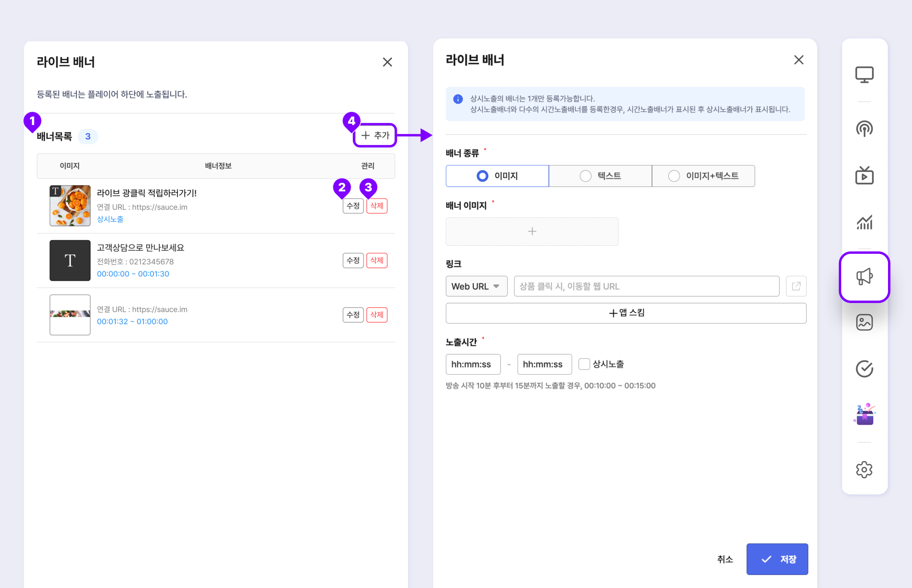This screenshot has width=912, height=588.
Task: Open the image gallery icon in sidebar
Action: tap(864, 322)
